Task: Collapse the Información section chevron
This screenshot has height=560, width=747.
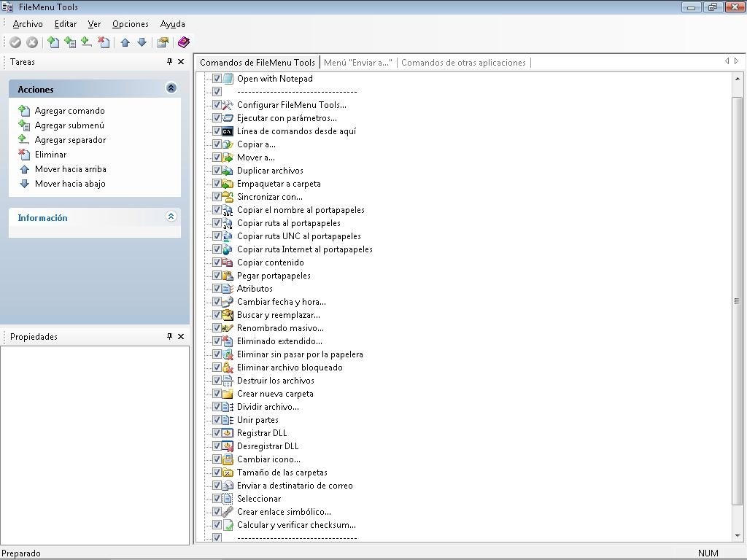Action: coord(171,216)
